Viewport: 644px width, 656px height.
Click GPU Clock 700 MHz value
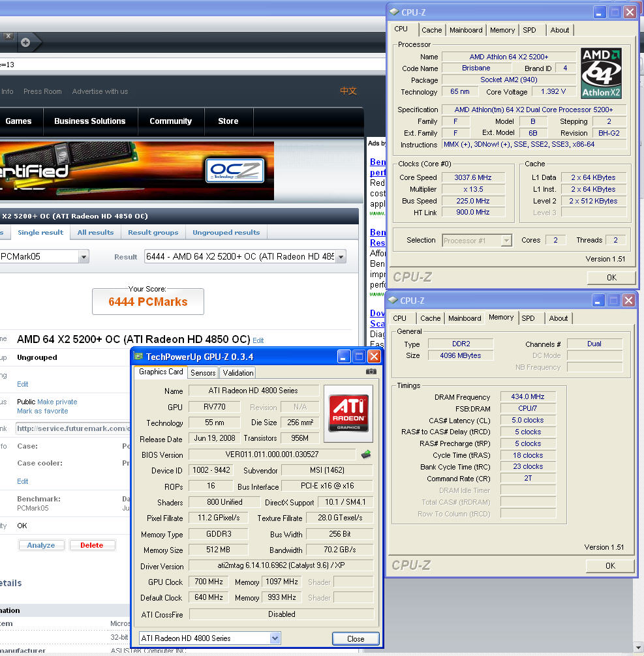209,582
